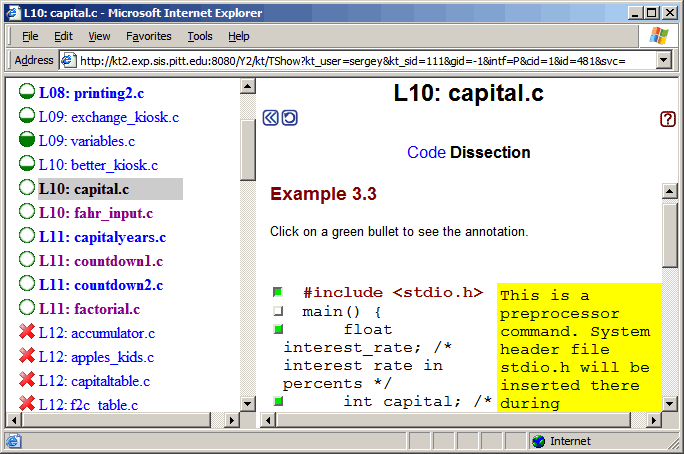The width and height of the screenshot is (684, 454).
Task: Click progress icon next to L09: exchange_kiosk.c
Action: point(27,116)
